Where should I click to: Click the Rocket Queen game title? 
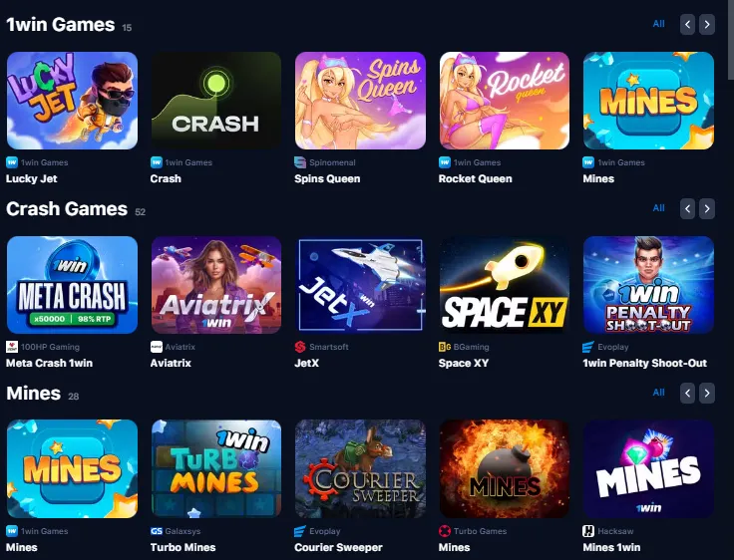coord(475,178)
